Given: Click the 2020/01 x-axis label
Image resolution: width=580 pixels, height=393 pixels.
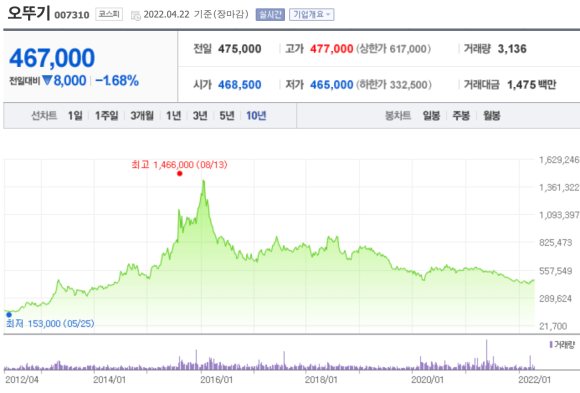Looking at the screenshot, I should 427,380.
